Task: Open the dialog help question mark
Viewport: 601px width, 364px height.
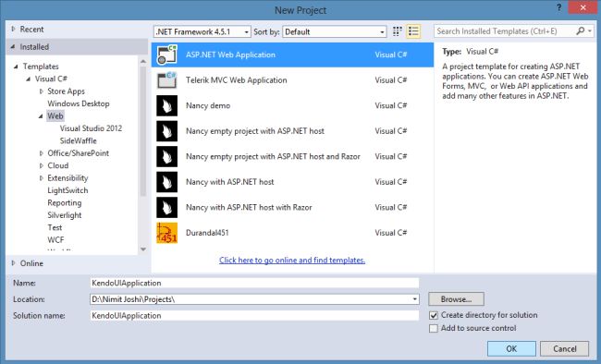Action: tap(558, 7)
